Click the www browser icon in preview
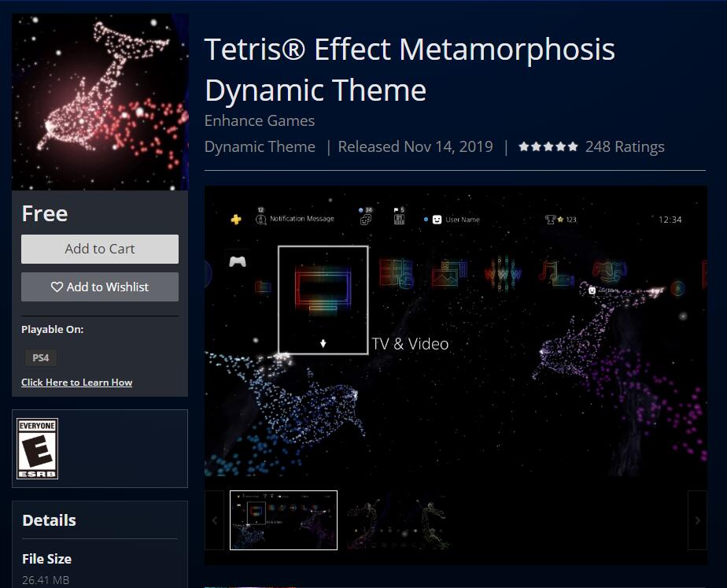Viewport: 727px width, 588px height. pos(504,273)
